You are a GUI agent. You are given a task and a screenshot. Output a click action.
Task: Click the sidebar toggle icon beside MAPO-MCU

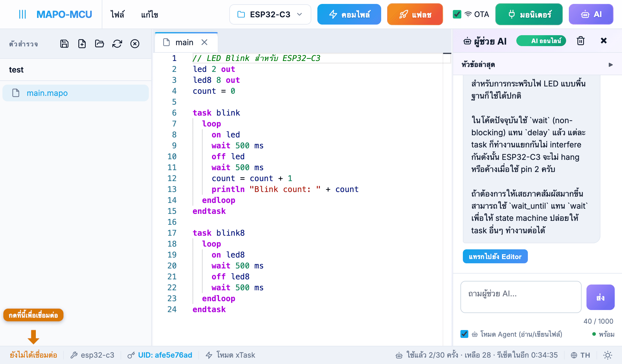pos(22,14)
